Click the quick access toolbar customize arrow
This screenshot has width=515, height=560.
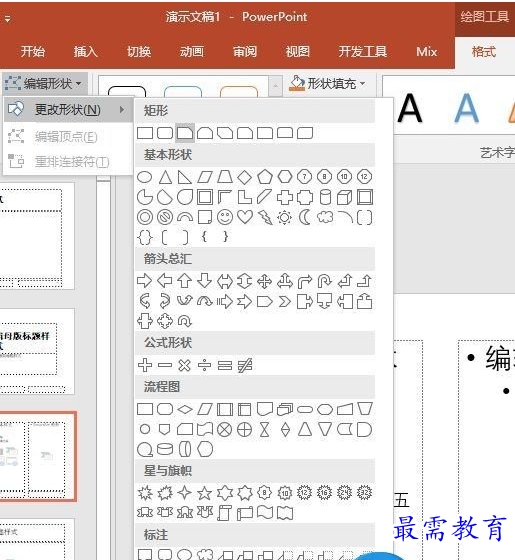point(8,19)
